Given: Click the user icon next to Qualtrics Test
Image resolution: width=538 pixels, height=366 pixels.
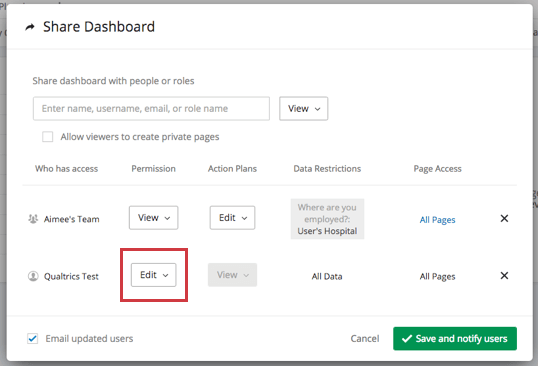Looking at the screenshot, I should pyautogui.click(x=33, y=276).
